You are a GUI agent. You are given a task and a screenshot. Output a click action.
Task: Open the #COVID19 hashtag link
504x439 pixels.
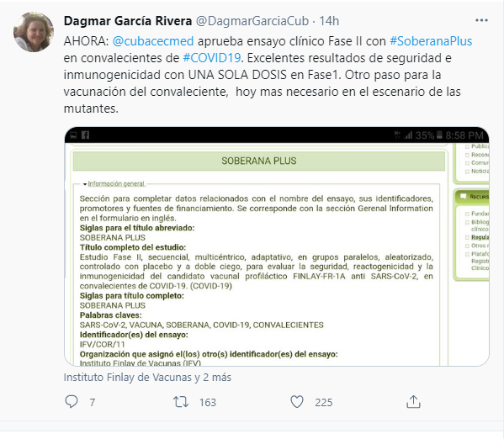212,58
